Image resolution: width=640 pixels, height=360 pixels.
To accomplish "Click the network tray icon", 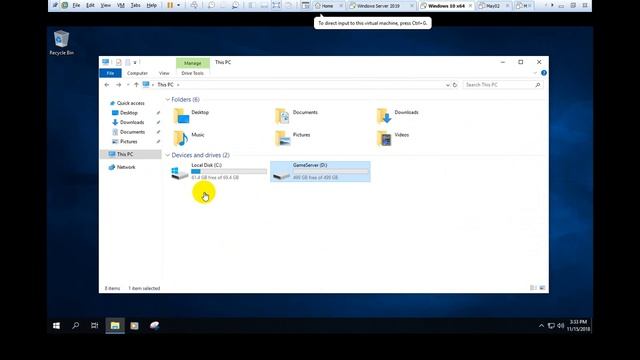I will (x=551, y=325).
